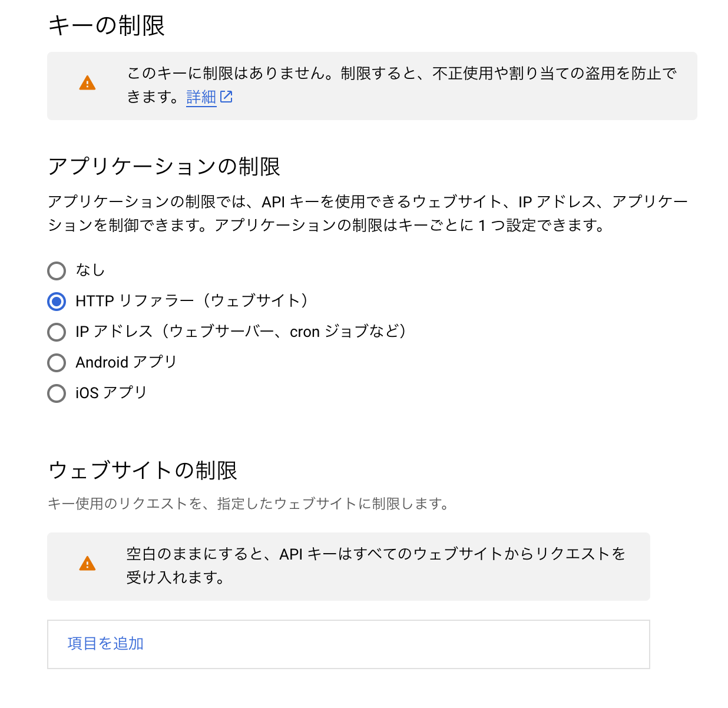Click inside the website entry box
This screenshot has height=708, width=728.
(348, 644)
